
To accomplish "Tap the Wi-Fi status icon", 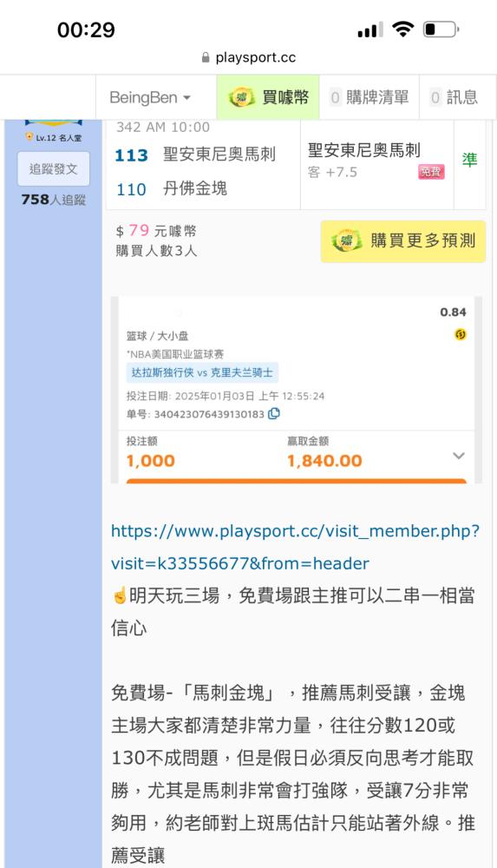I will (x=402, y=29).
